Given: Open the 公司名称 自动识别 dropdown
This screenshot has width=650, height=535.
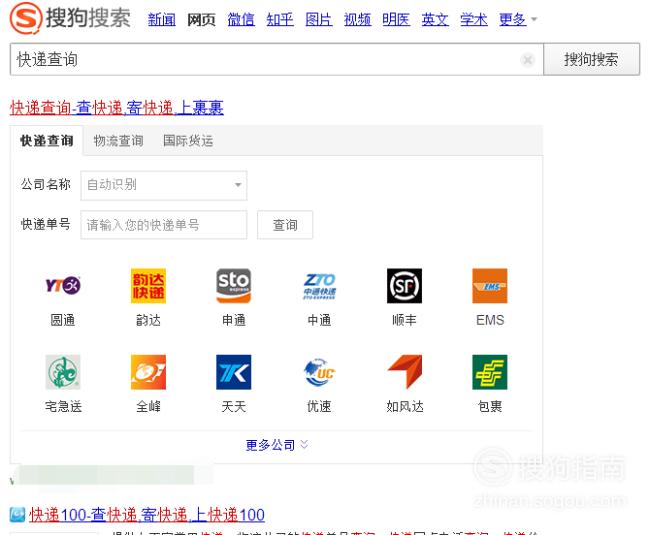Looking at the screenshot, I should [164, 185].
